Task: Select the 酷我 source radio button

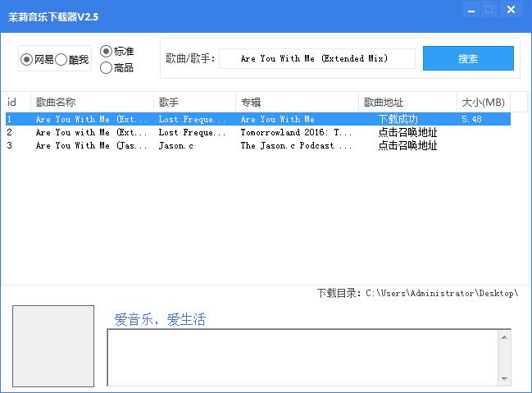Action: pos(71,60)
